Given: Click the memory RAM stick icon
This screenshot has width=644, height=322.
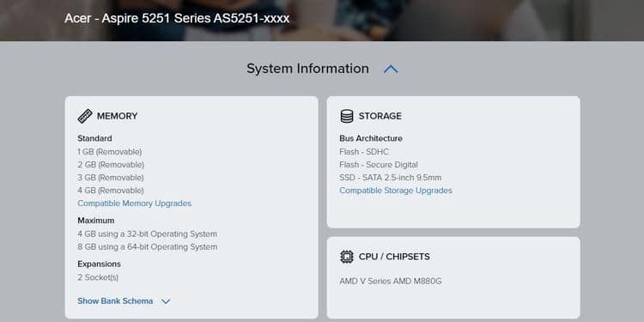Looking at the screenshot, I should tap(85, 116).
